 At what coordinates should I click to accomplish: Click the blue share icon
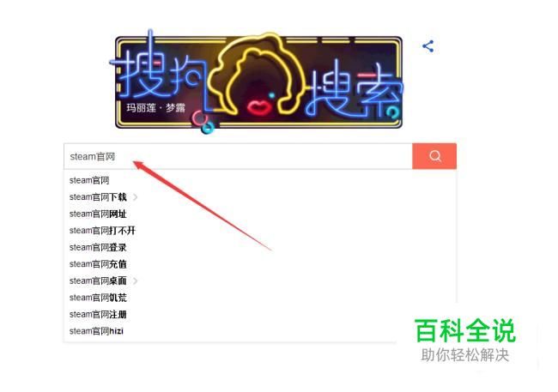428,46
